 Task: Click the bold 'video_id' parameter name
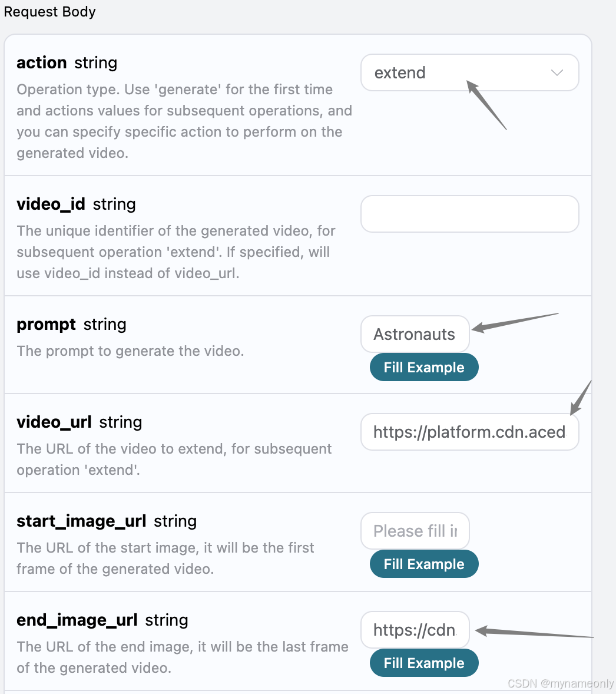coord(51,204)
